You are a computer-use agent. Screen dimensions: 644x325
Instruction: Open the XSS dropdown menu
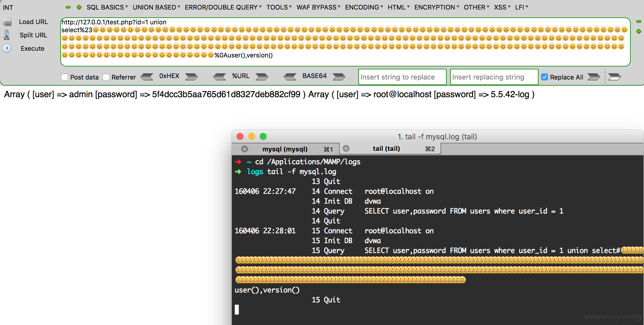[x=502, y=7]
